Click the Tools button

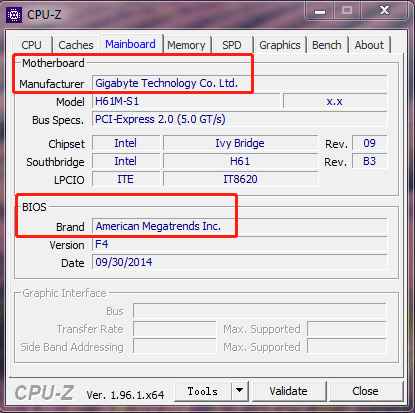coord(203,391)
